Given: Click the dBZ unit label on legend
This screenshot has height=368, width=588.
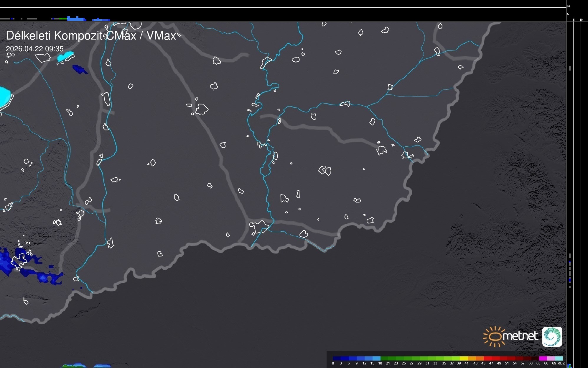Looking at the screenshot, I should [x=561, y=363].
